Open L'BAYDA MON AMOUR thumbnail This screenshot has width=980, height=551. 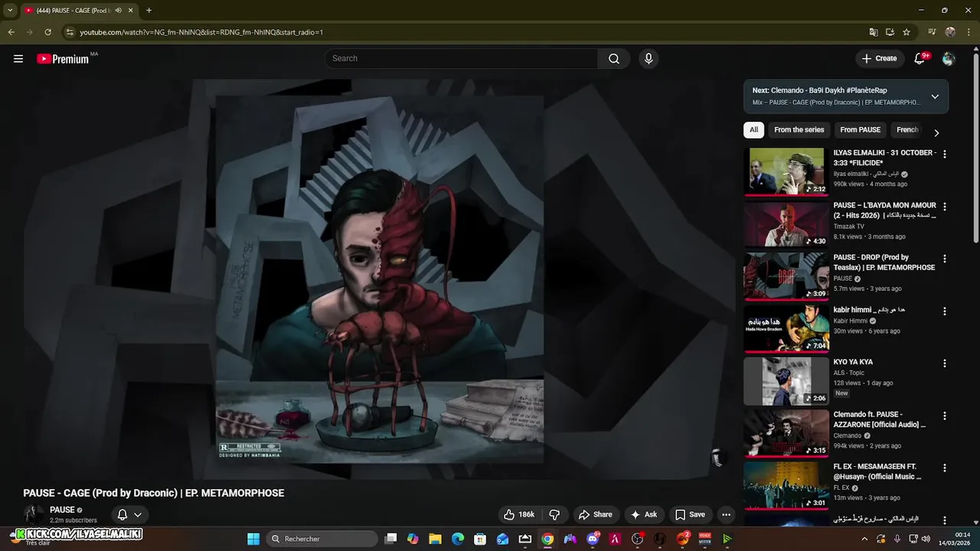click(786, 224)
